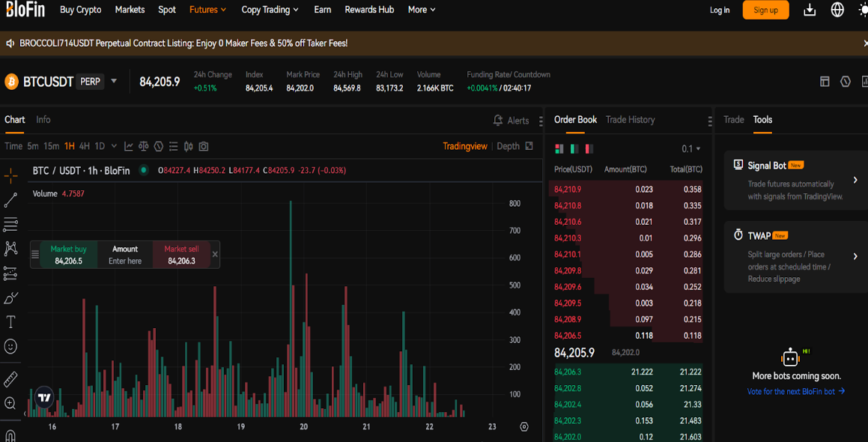
Task: Change the candlestick chart type icon
Action: (x=188, y=146)
